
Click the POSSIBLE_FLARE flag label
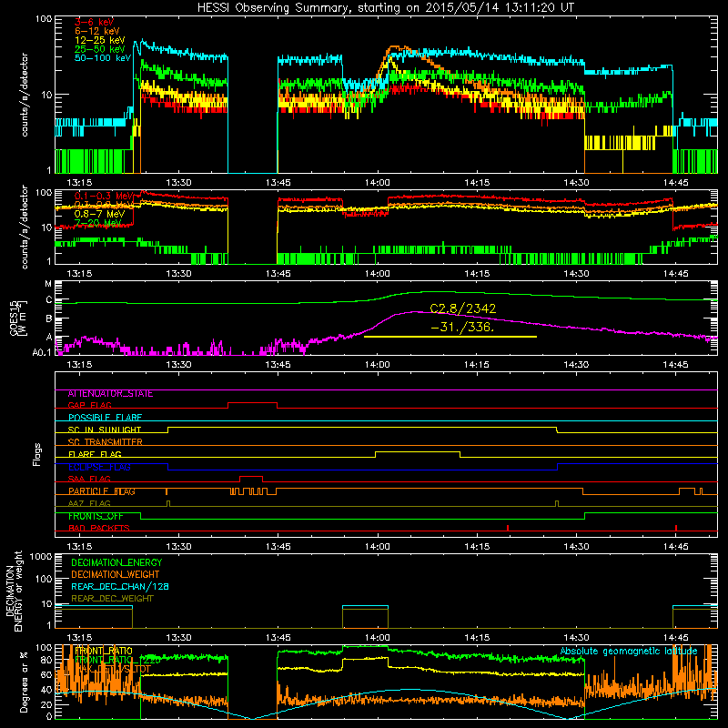tap(105, 418)
